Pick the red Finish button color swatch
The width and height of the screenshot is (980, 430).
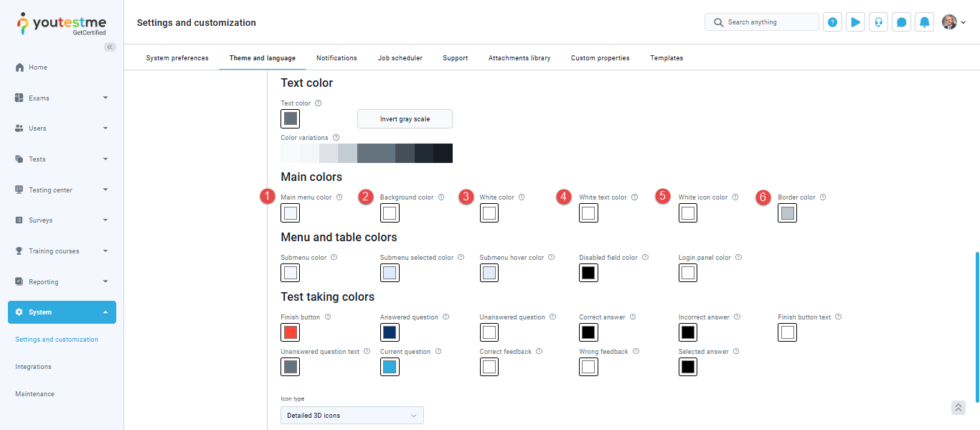pos(291,332)
